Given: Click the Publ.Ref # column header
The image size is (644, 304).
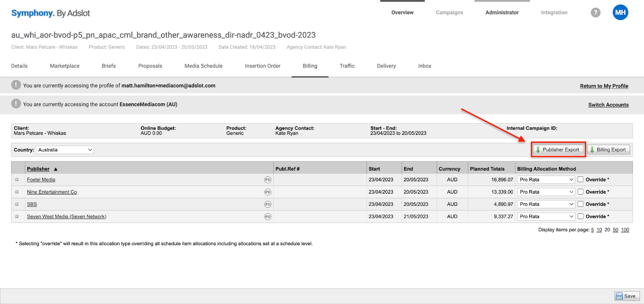Looking at the screenshot, I should pos(287,169).
